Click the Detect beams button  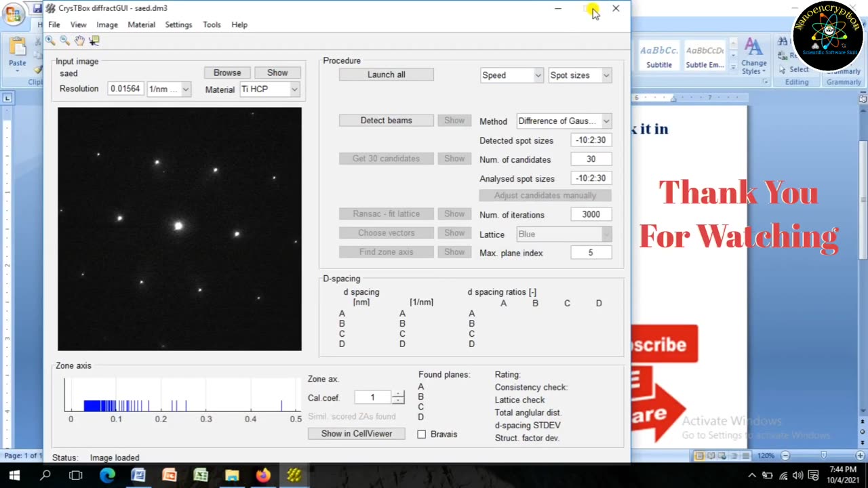pos(386,121)
